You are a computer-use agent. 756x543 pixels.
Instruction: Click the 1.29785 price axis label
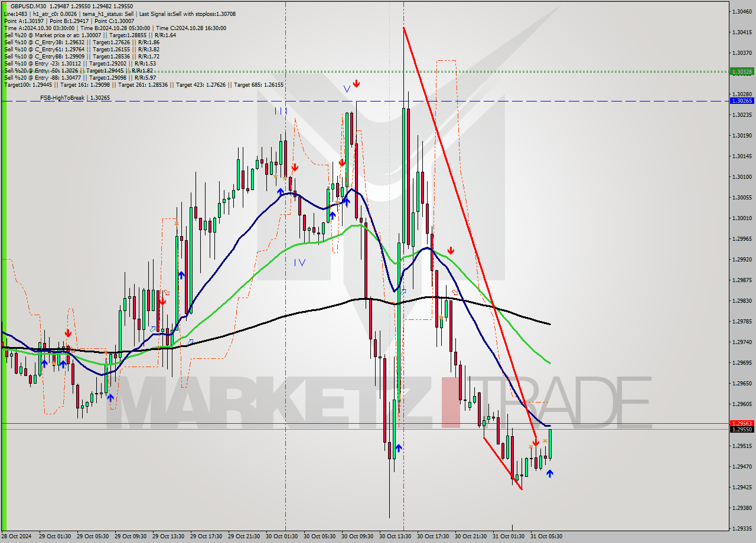(742, 321)
